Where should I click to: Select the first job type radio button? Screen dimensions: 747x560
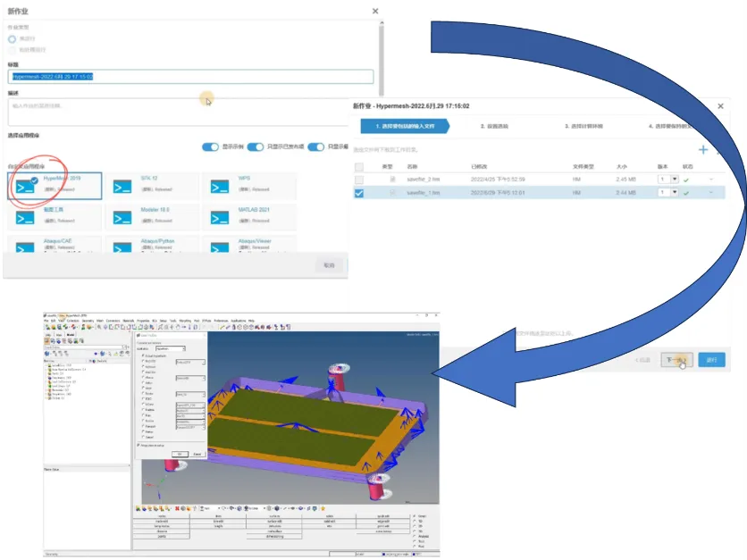tap(12, 38)
